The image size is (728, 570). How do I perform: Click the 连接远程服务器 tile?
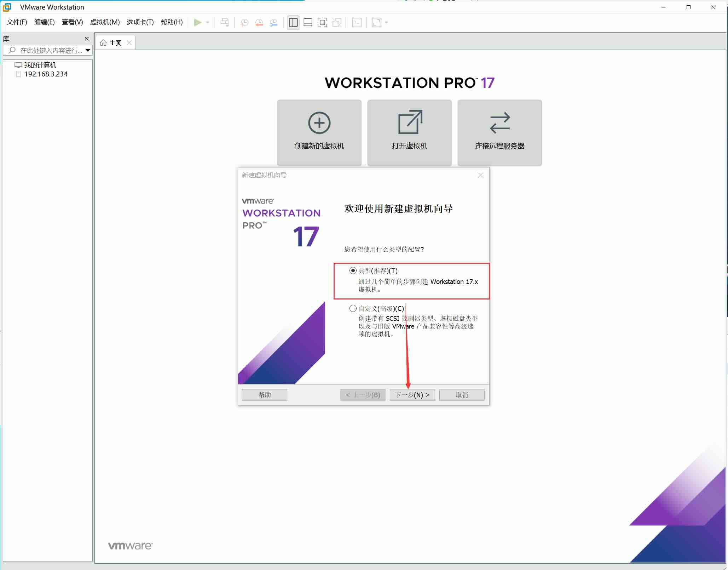coord(500,132)
